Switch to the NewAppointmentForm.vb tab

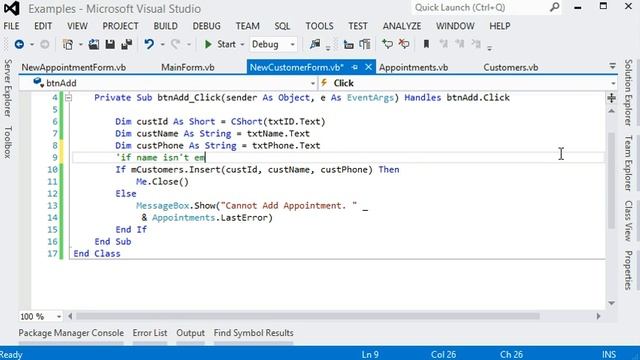[x=73, y=67]
